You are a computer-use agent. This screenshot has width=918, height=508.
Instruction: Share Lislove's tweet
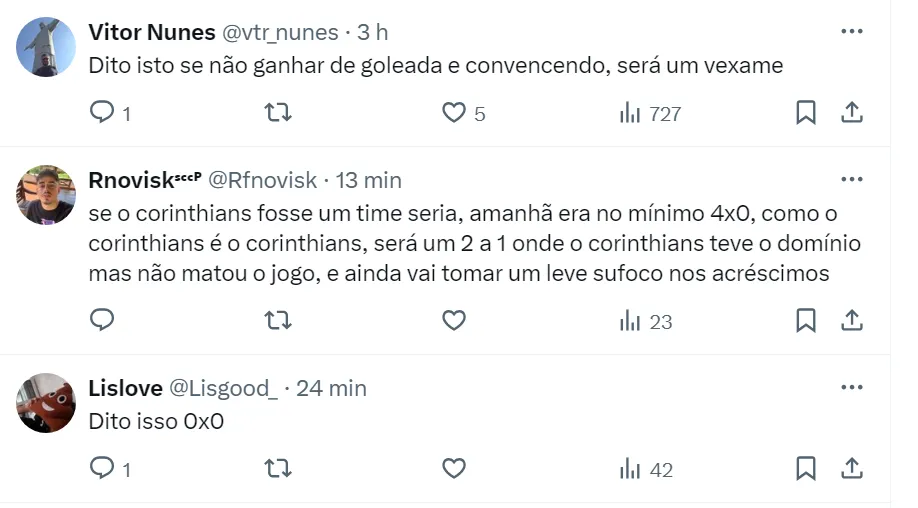pyautogui.click(x=852, y=468)
